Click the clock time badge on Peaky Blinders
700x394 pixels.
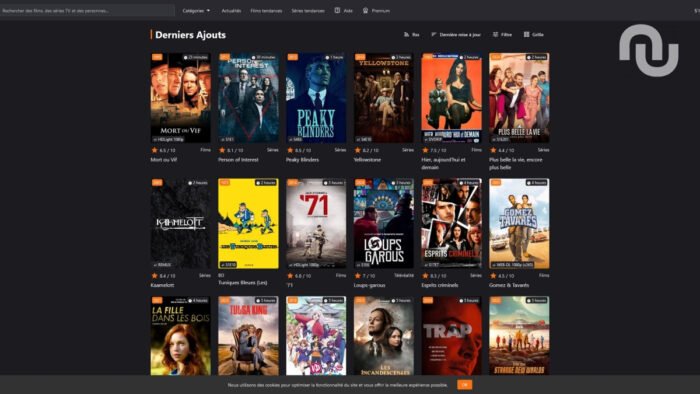[334, 57]
